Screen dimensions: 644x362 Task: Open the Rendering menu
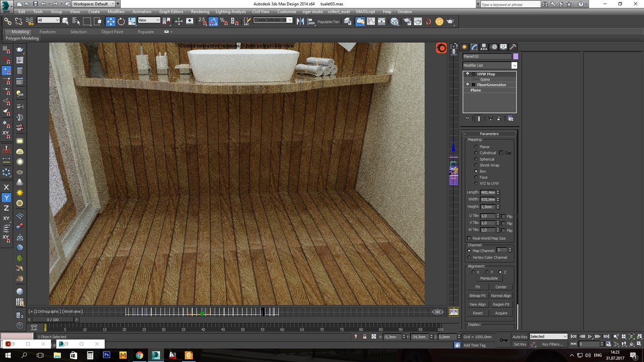pyautogui.click(x=200, y=12)
